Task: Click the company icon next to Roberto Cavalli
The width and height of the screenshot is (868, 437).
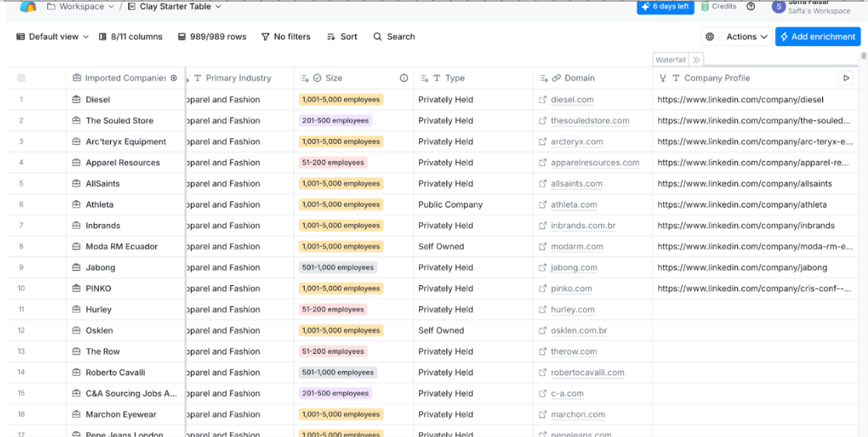Action: coord(77,373)
